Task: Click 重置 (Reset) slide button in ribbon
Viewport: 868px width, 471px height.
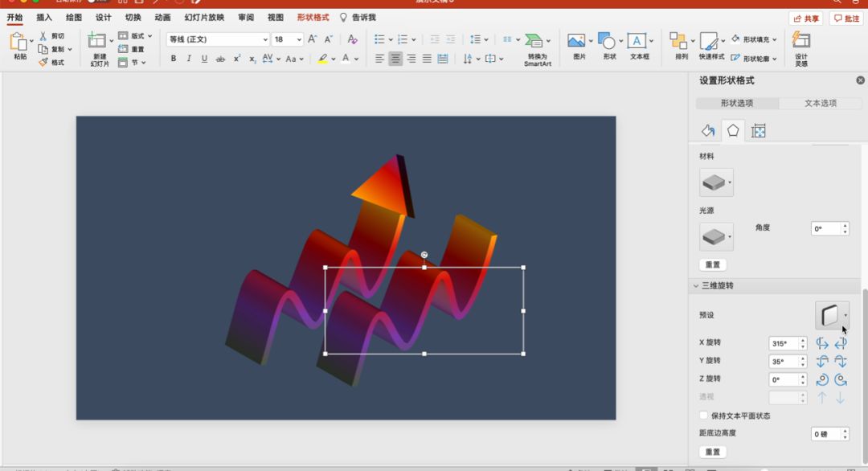Action: point(132,49)
